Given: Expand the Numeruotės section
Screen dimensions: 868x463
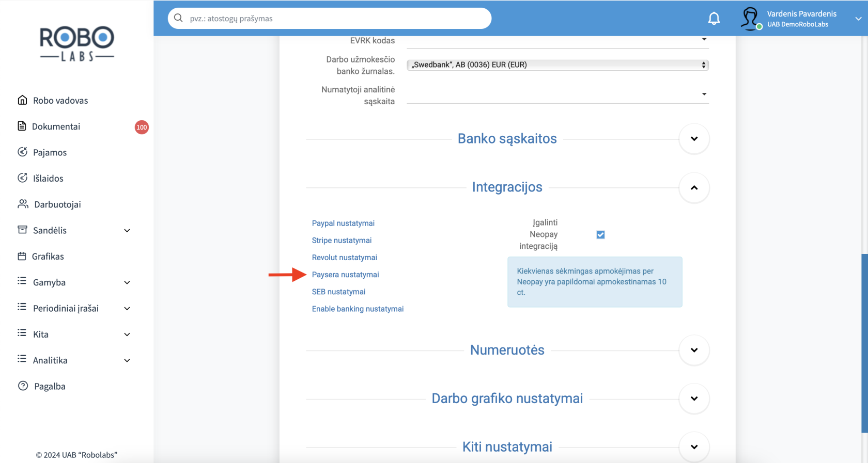Looking at the screenshot, I should pos(694,350).
